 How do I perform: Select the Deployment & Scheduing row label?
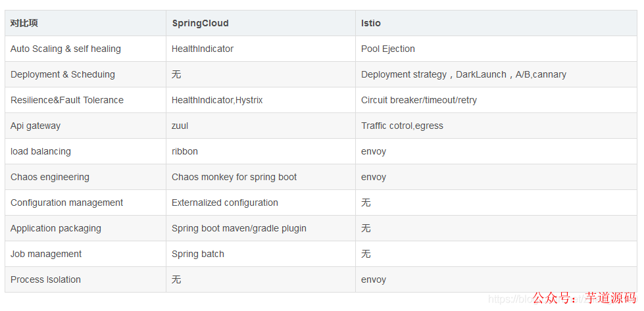point(62,74)
